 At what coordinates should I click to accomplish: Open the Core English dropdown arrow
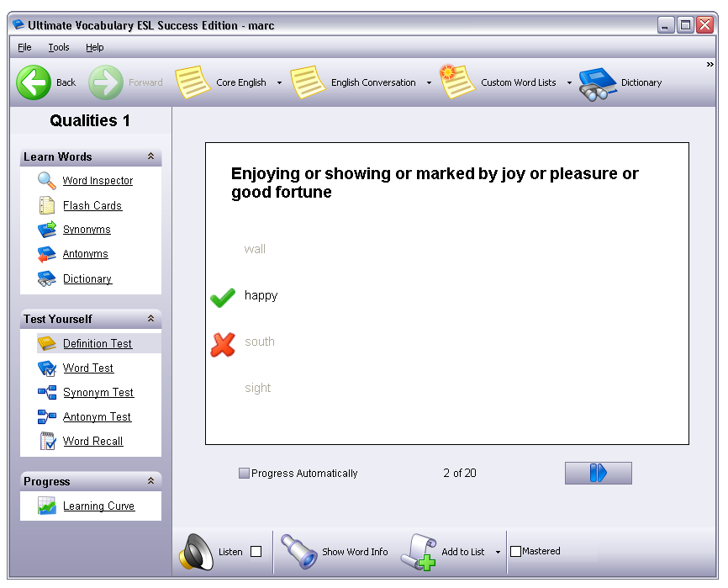coord(279,82)
